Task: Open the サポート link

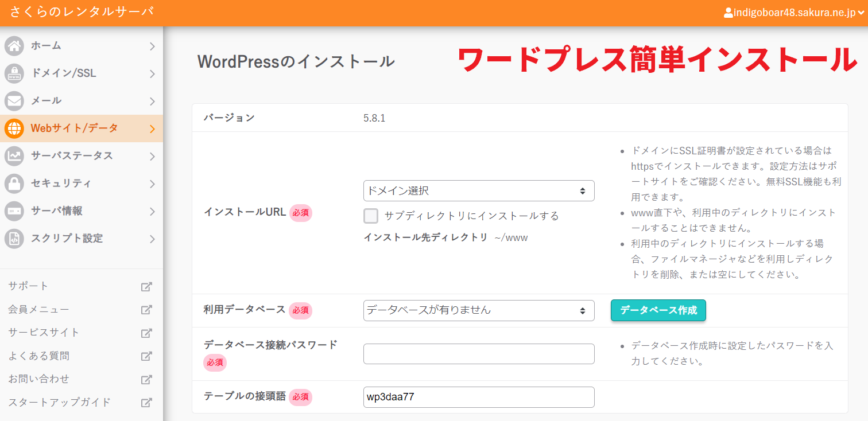Action: (x=28, y=286)
